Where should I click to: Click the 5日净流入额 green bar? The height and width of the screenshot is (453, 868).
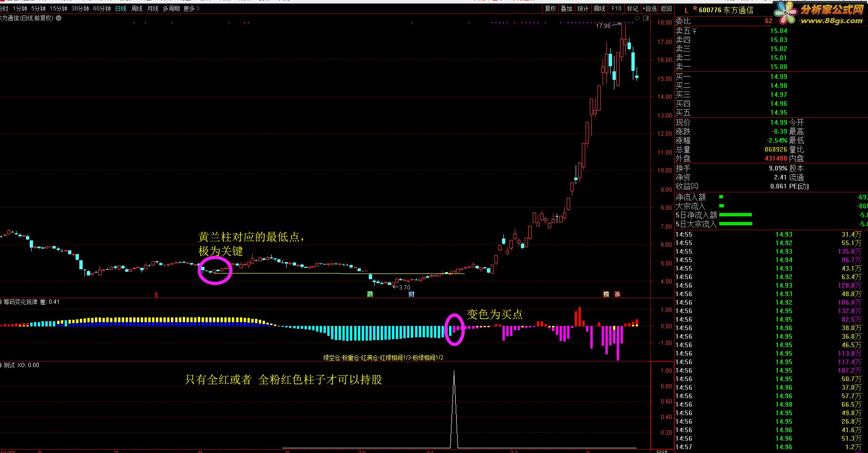[735, 215]
